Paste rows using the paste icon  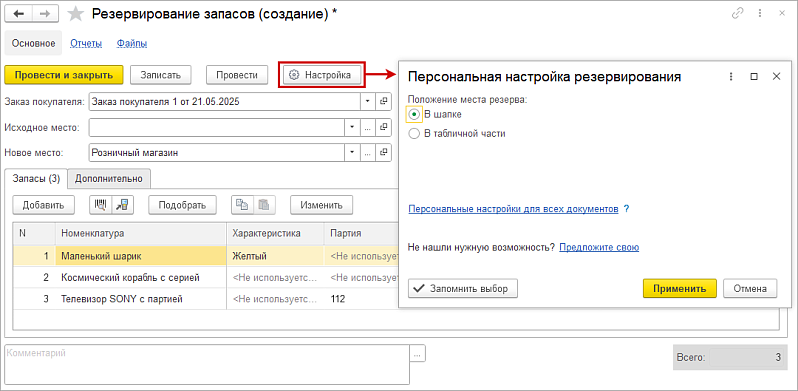[264, 205]
